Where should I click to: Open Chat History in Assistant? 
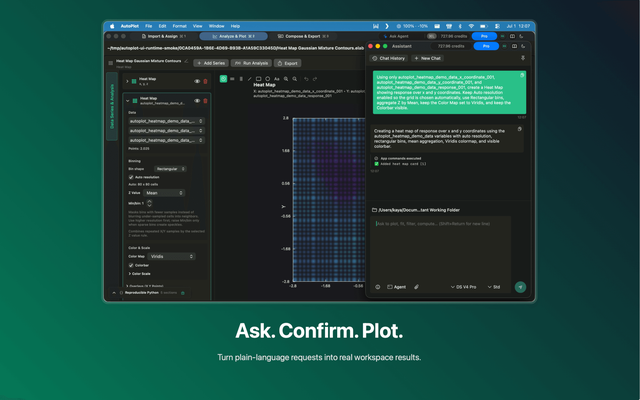pos(389,58)
